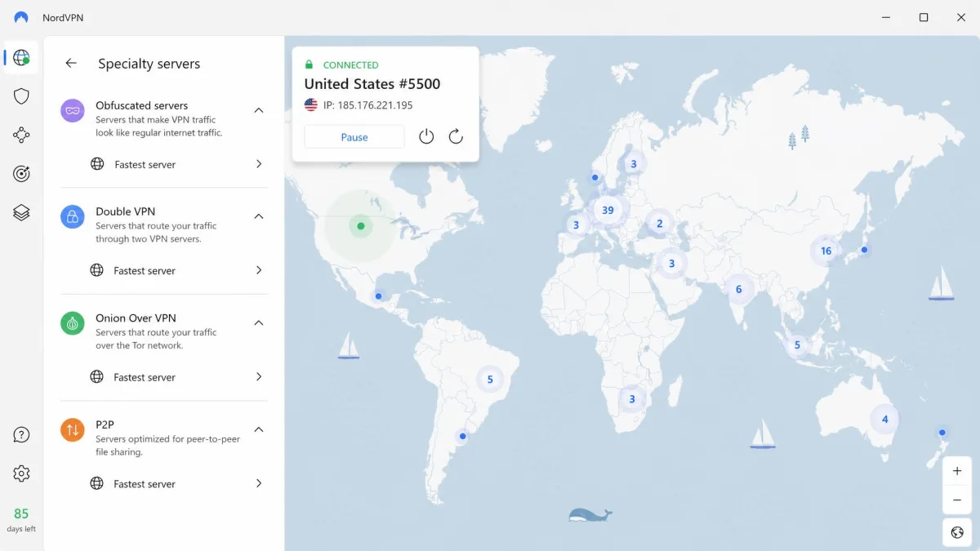Click the Double VPN lock icon

pyautogui.click(x=73, y=216)
